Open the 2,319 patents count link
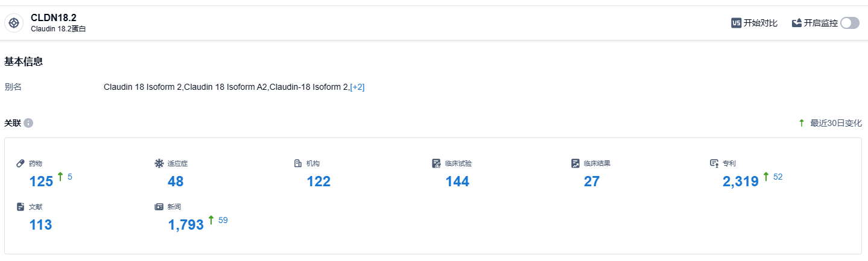This screenshot has width=868, height=261. (740, 181)
